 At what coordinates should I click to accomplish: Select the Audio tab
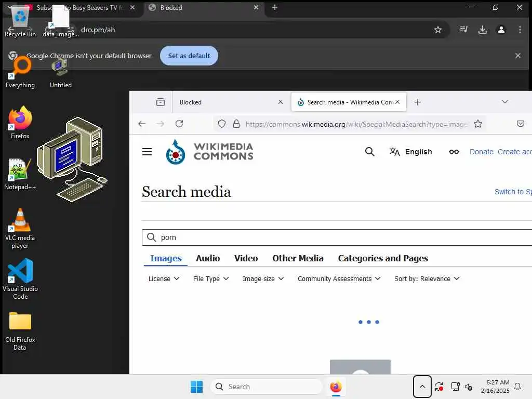click(x=208, y=259)
